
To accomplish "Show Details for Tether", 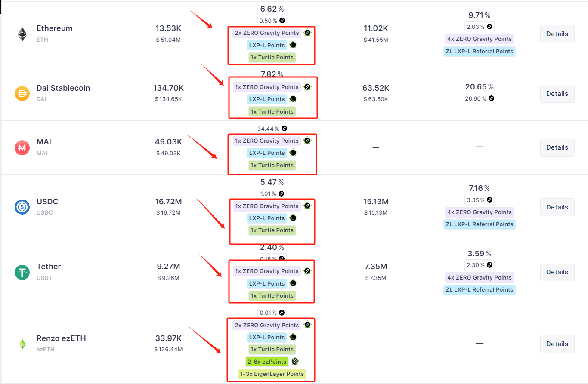I will pos(557,272).
